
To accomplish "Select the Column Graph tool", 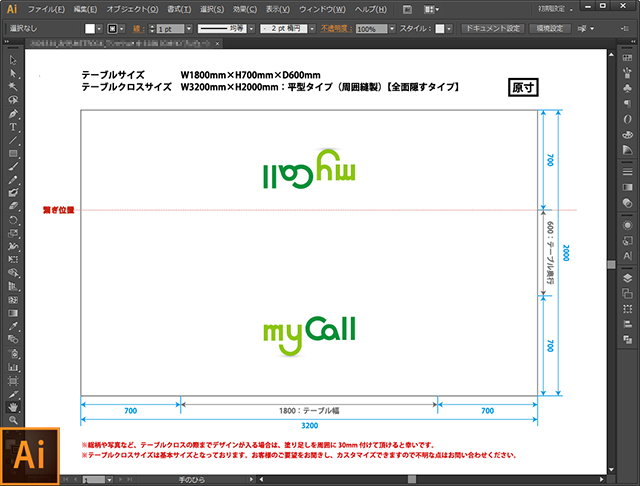I will (13, 367).
